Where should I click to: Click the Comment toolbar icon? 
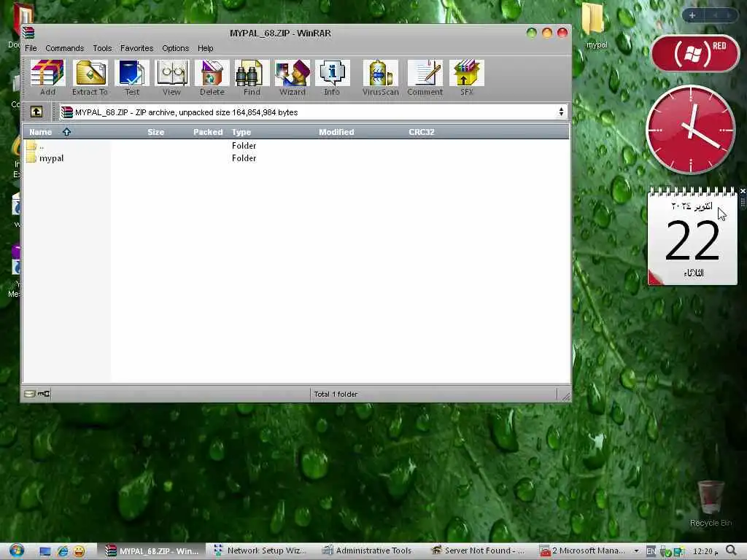pos(425,77)
